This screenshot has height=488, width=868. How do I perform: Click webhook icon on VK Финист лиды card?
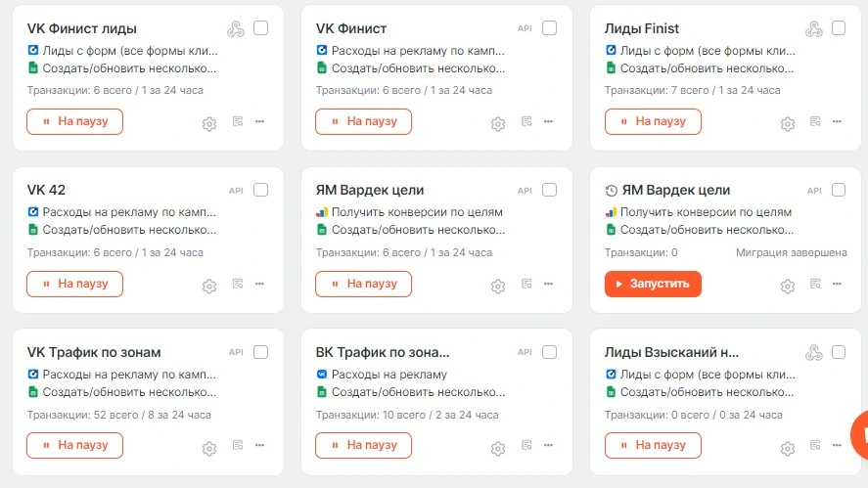click(236, 28)
